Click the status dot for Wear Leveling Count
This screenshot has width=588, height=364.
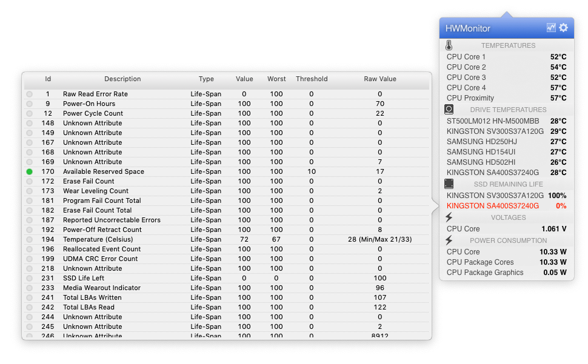pyautogui.click(x=29, y=191)
